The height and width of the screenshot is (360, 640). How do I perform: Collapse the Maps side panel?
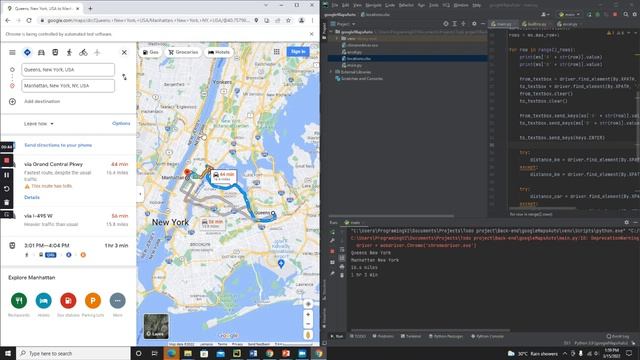coord(140,194)
